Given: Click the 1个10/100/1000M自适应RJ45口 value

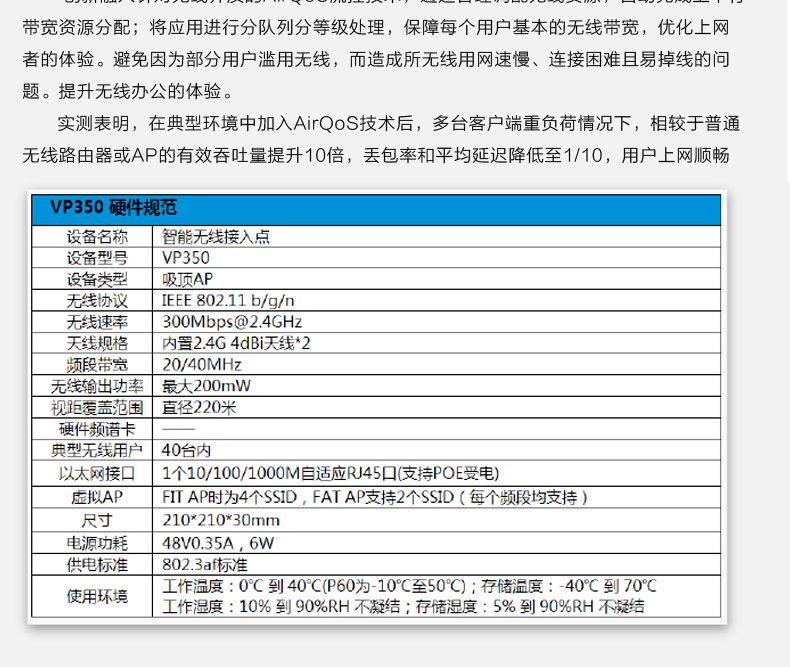Looking at the screenshot, I should [x=330, y=474].
